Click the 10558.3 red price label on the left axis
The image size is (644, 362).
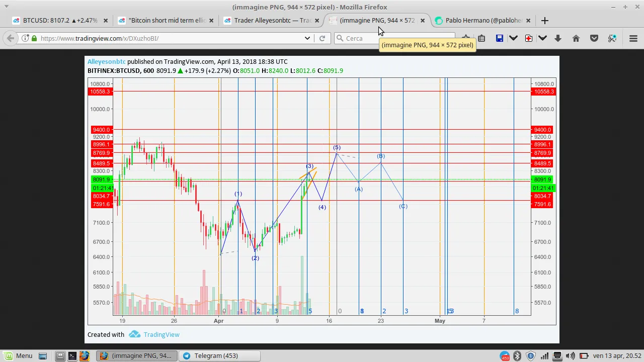(x=101, y=92)
